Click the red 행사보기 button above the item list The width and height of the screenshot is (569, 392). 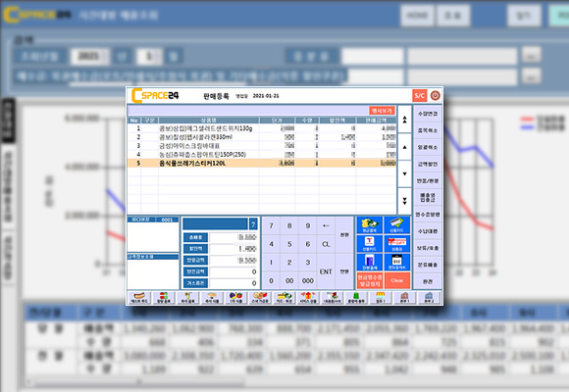382,110
